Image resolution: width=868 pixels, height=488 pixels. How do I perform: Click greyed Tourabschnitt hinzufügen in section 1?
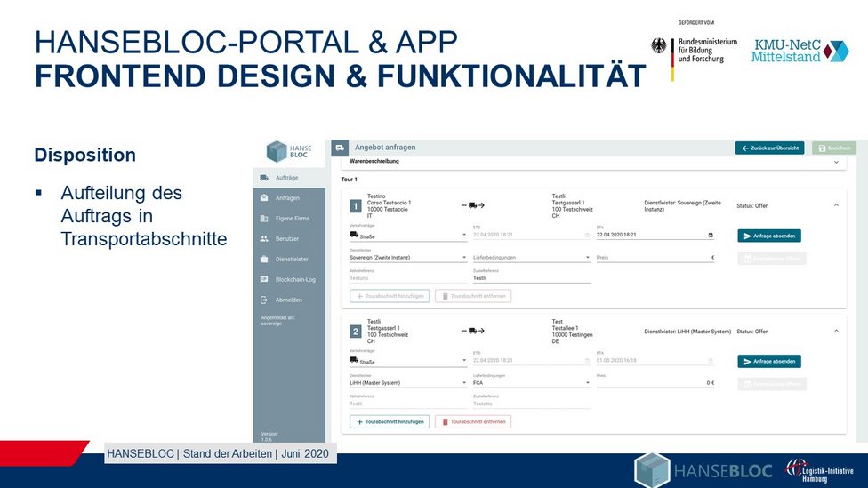tap(390, 296)
